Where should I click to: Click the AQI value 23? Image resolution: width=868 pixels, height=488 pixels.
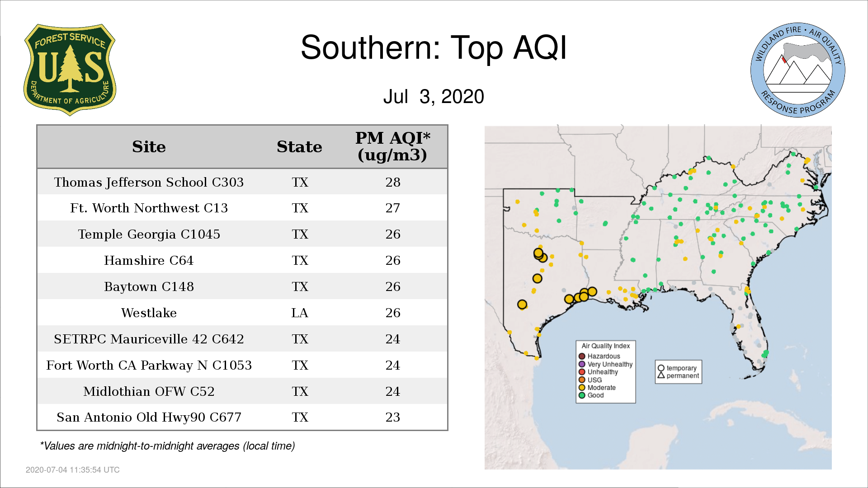point(393,418)
